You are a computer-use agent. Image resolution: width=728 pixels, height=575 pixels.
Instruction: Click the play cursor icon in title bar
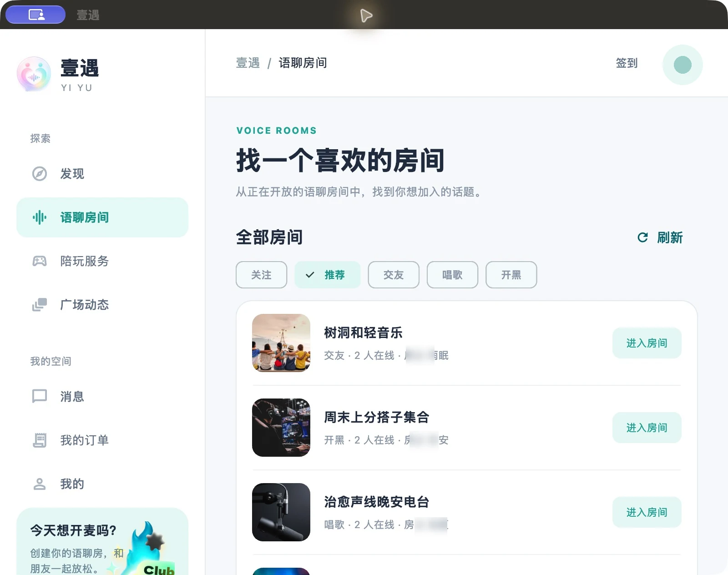pos(366,15)
